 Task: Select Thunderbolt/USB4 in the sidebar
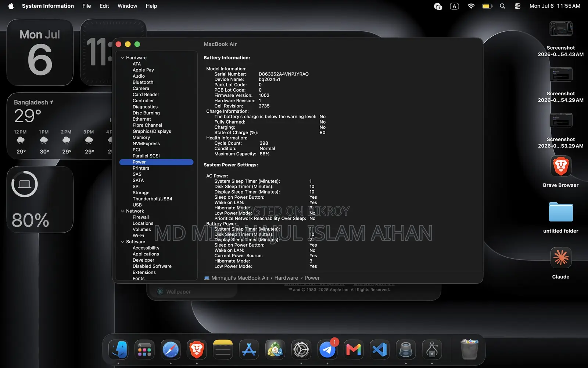(153, 199)
